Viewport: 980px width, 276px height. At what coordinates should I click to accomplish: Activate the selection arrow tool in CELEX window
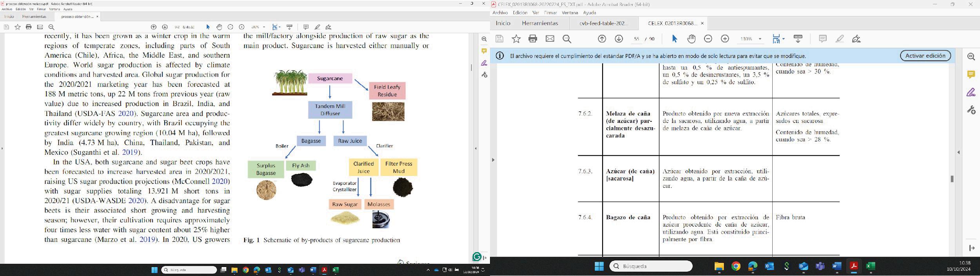tap(674, 39)
